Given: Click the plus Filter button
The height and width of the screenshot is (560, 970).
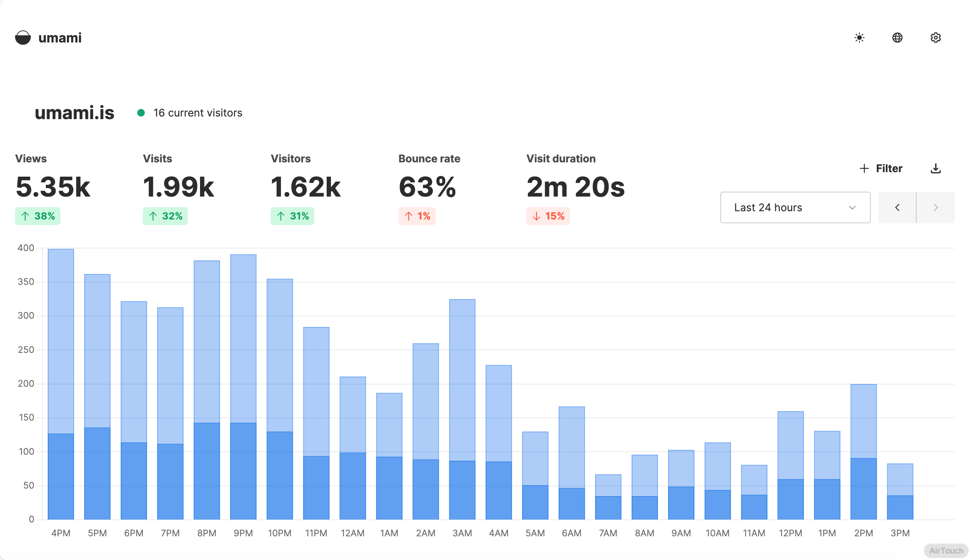Looking at the screenshot, I should pyautogui.click(x=881, y=168).
